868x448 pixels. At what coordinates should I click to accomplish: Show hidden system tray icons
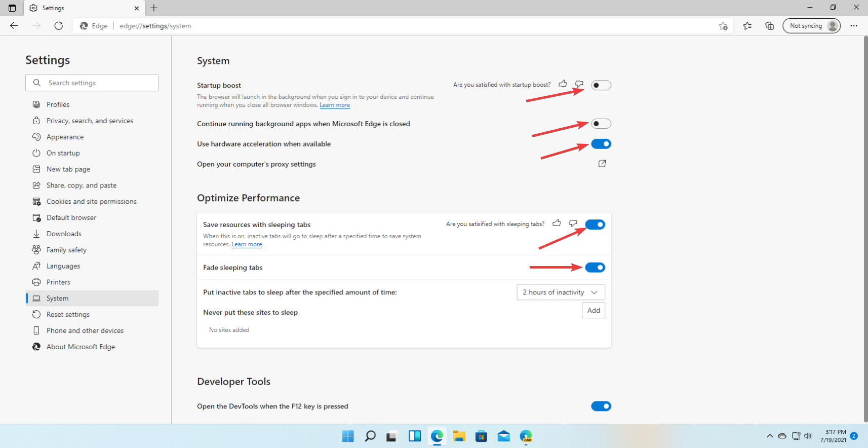tap(770, 436)
